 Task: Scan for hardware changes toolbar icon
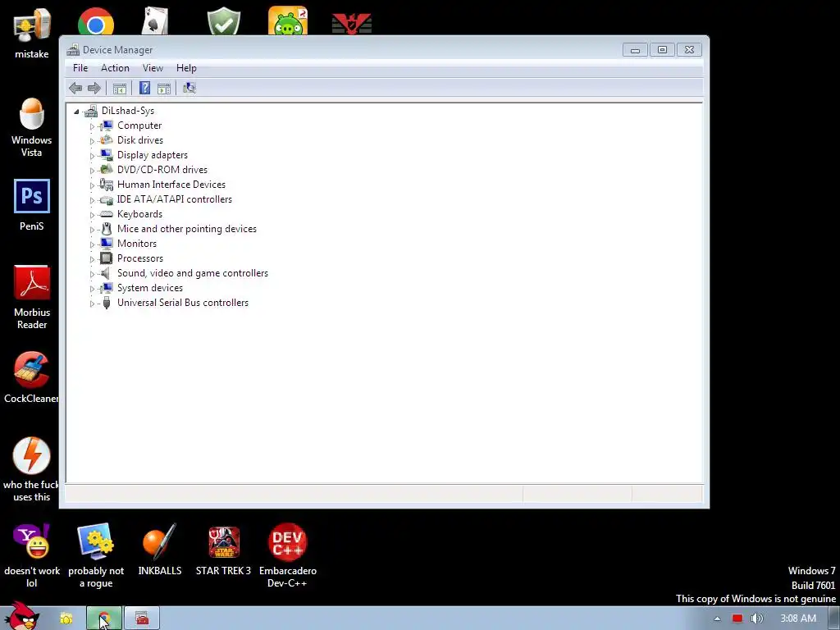pyautogui.click(x=189, y=88)
